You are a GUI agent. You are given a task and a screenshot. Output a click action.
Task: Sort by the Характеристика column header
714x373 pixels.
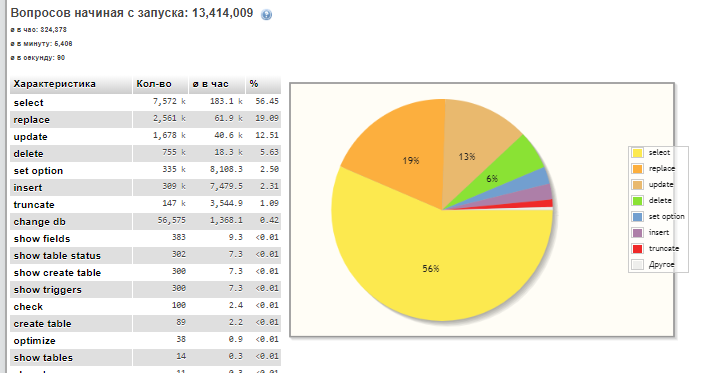coord(71,84)
